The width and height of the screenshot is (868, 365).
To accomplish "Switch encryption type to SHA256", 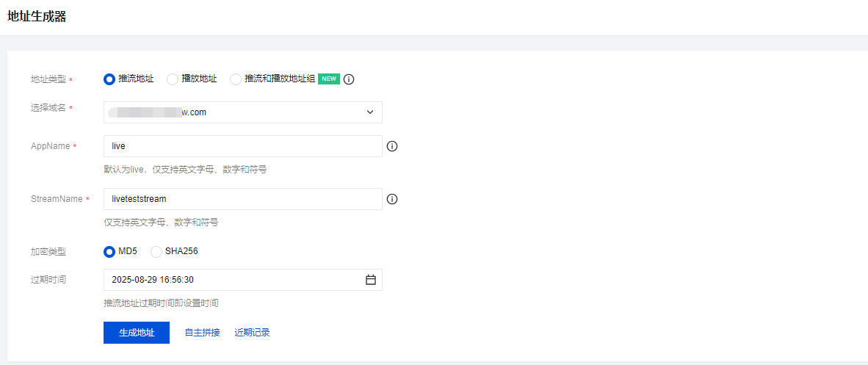I will pos(156,251).
